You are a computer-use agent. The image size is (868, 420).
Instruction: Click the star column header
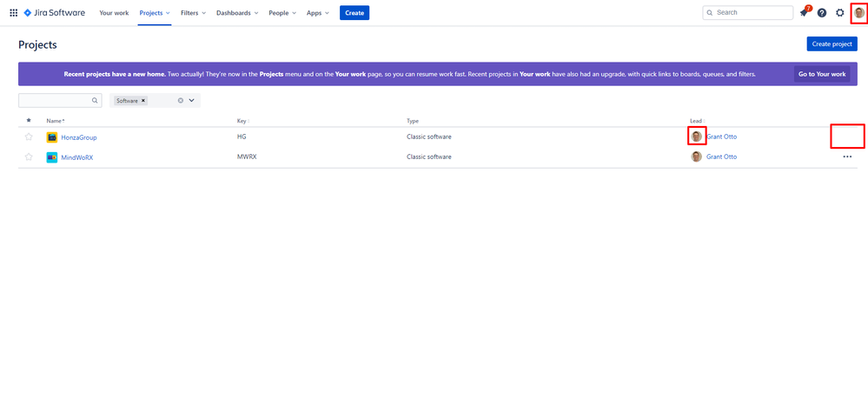point(29,120)
